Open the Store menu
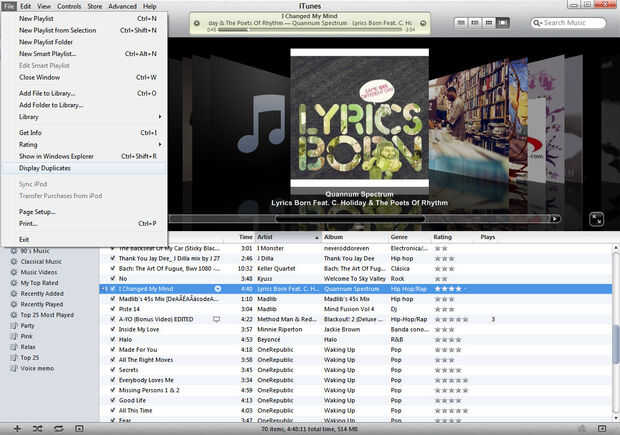The height and width of the screenshot is (435, 620). click(95, 6)
